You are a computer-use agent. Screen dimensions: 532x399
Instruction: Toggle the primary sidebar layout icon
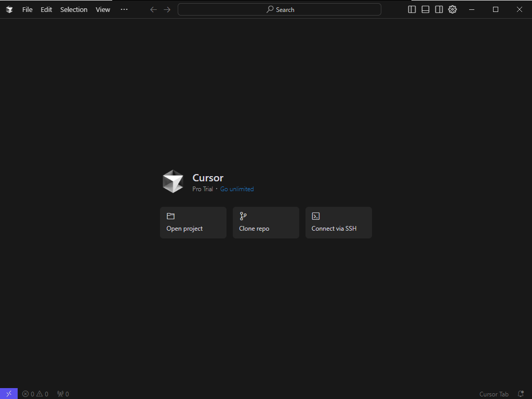411,9
